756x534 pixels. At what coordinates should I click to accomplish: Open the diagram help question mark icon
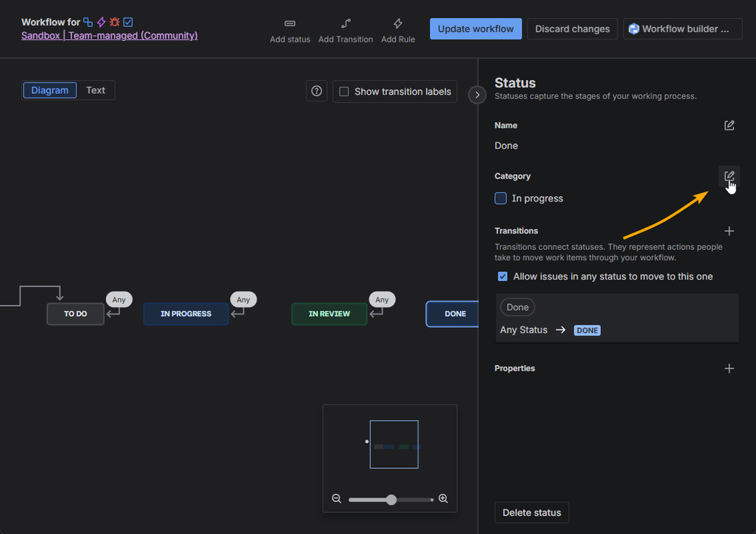[316, 91]
